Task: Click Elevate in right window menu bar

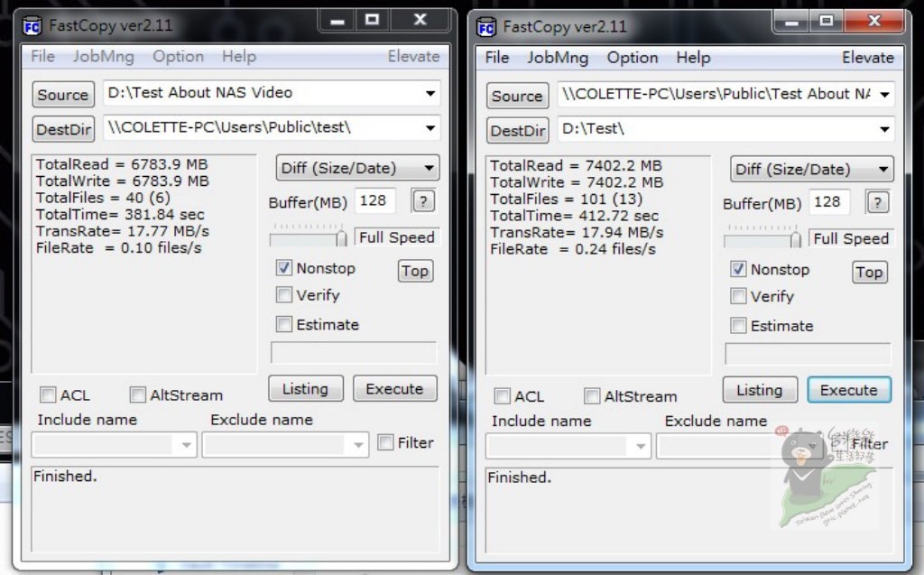Action: point(868,57)
